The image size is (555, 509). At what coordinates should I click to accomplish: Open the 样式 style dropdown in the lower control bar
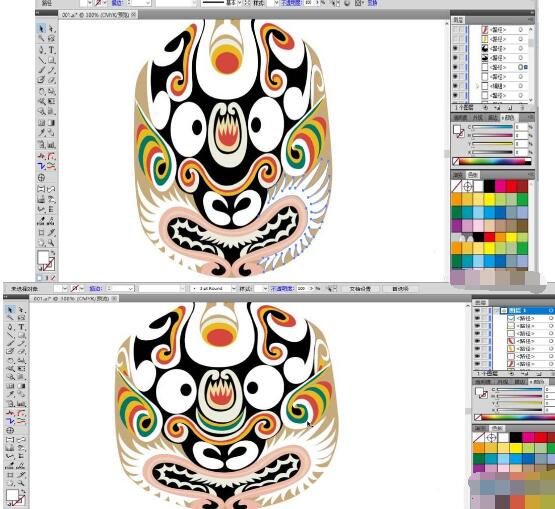pyautogui.click(x=265, y=289)
